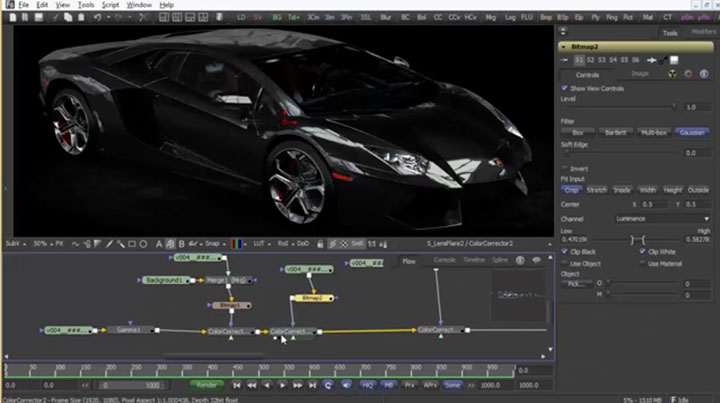Choose the quad view layout icon
720x403 pixels.
(202, 17)
